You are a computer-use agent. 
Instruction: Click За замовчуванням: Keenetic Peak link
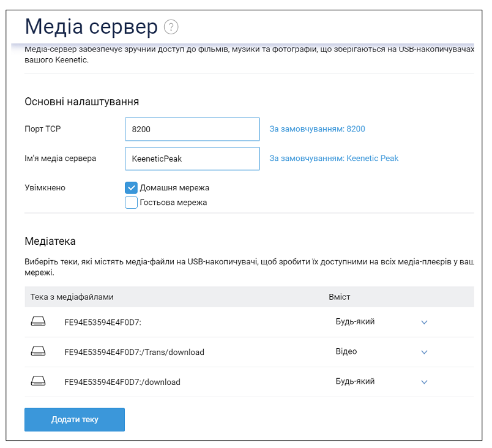pos(334,158)
